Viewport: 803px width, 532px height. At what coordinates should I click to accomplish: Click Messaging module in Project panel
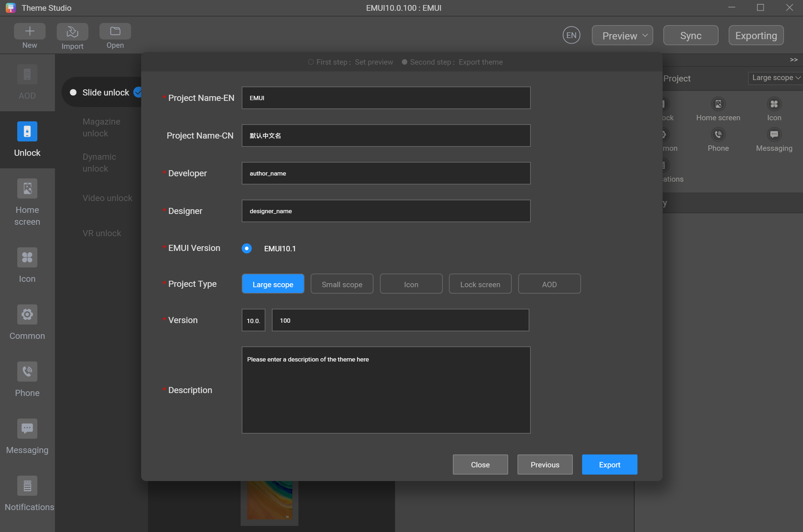774,135
